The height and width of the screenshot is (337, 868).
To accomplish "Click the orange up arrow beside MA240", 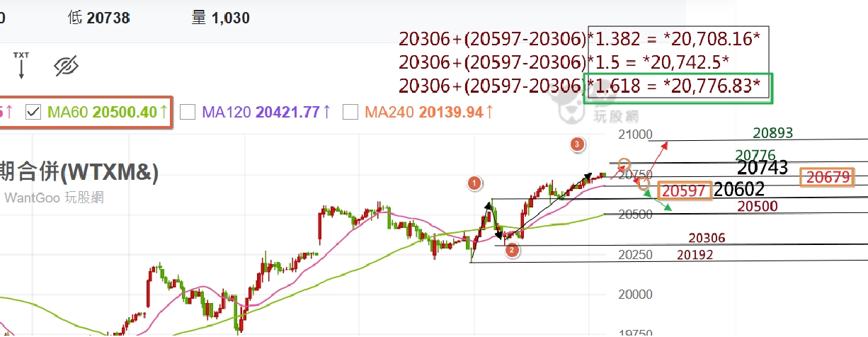I will coord(489,111).
